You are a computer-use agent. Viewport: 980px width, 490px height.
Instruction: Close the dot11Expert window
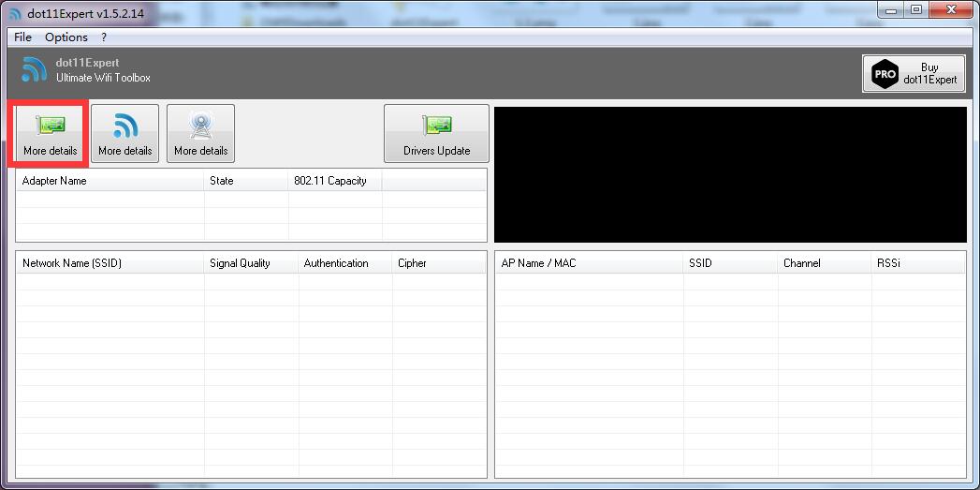952,9
